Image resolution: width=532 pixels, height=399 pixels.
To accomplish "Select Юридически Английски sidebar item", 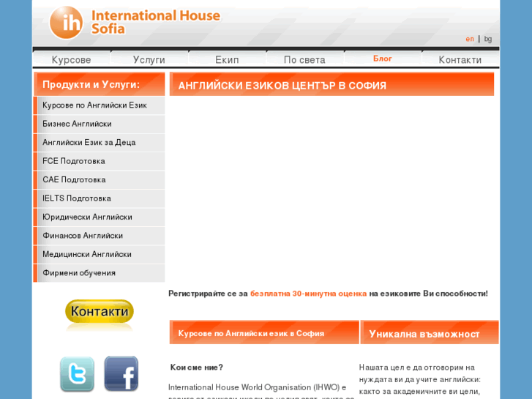I will [99, 217].
